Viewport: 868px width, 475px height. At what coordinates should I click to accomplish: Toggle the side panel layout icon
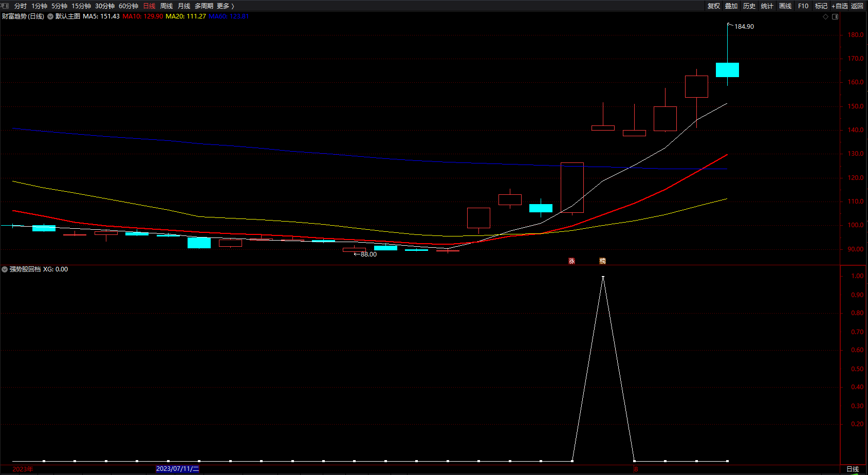(835, 16)
